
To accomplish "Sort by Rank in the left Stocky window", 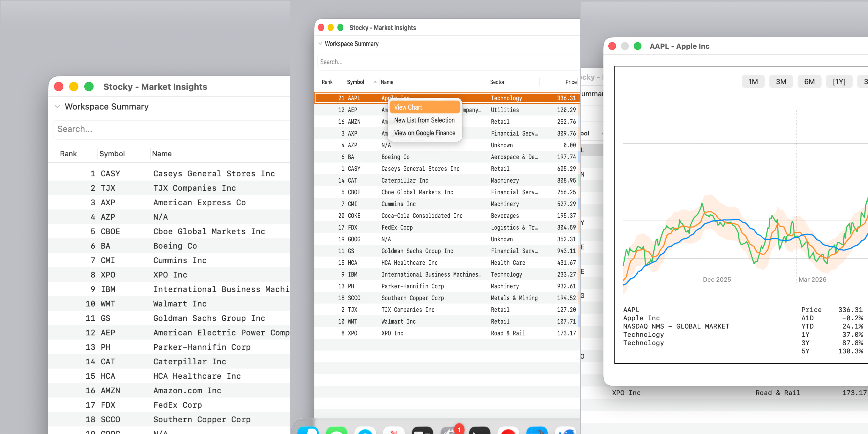I will [68, 154].
